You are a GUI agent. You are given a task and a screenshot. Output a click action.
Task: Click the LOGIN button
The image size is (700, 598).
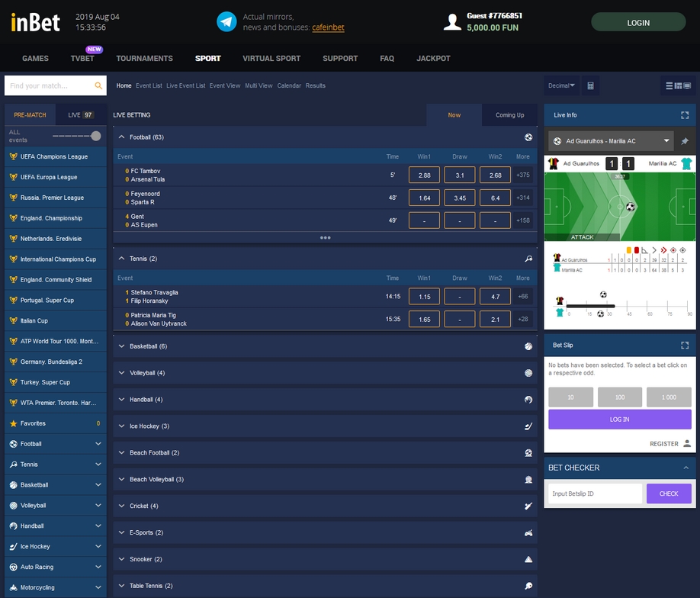click(x=638, y=22)
